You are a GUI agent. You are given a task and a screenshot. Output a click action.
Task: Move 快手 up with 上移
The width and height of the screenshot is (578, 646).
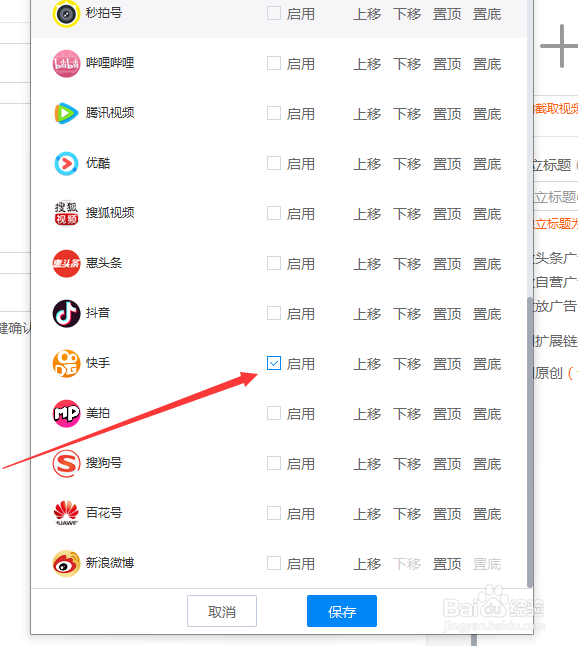pos(367,364)
